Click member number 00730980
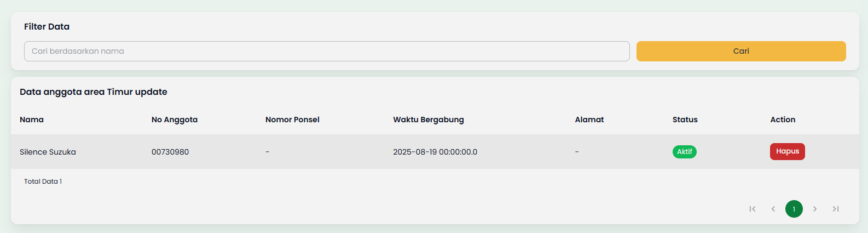This screenshot has height=233, width=868. 170,152
